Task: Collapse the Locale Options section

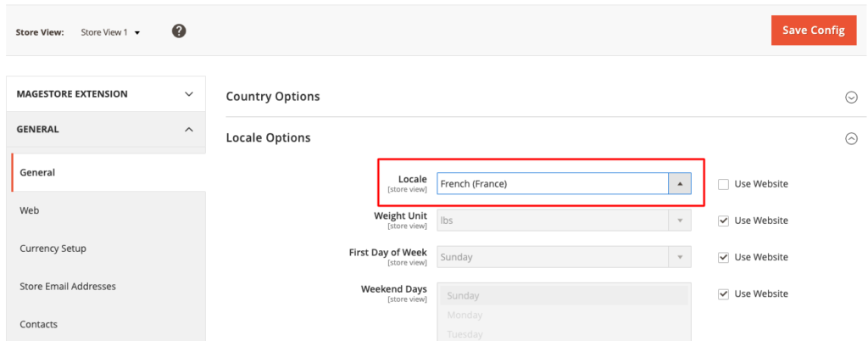Action: pos(851,138)
